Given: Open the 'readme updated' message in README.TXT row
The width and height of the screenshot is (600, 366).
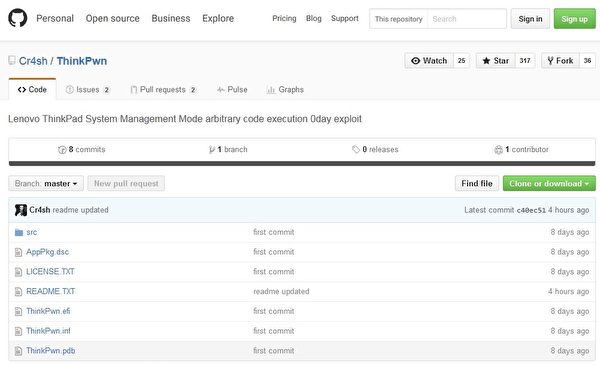Looking at the screenshot, I should click(x=281, y=291).
